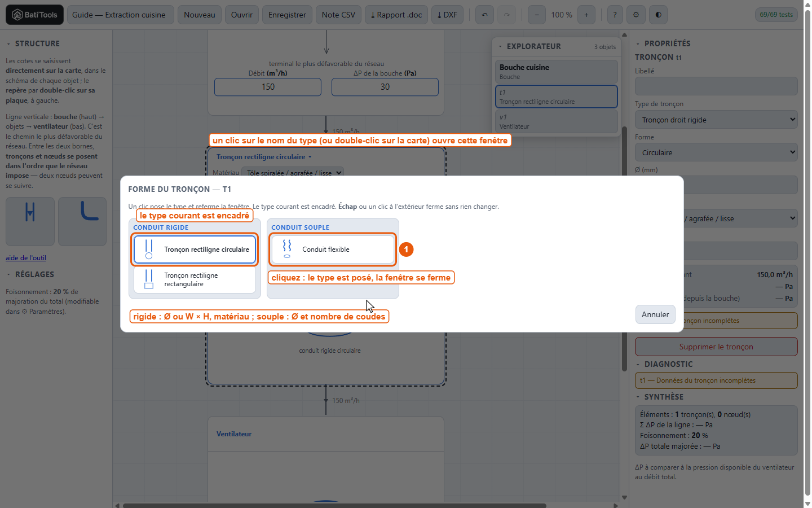Click the ΔP de la bouche field
Image resolution: width=812 pixels, height=508 pixels.
click(385, 87)
